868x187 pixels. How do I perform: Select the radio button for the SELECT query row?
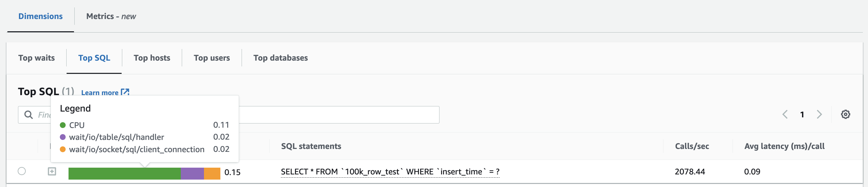coord(22,171)
